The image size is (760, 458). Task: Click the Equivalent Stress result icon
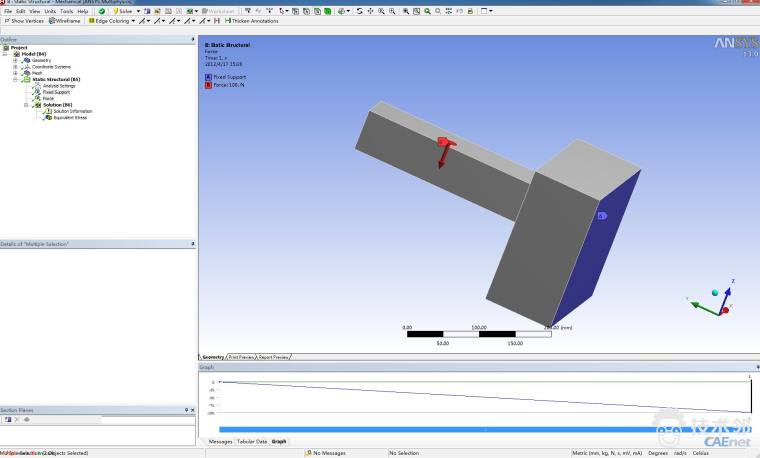tap(49, 117)
